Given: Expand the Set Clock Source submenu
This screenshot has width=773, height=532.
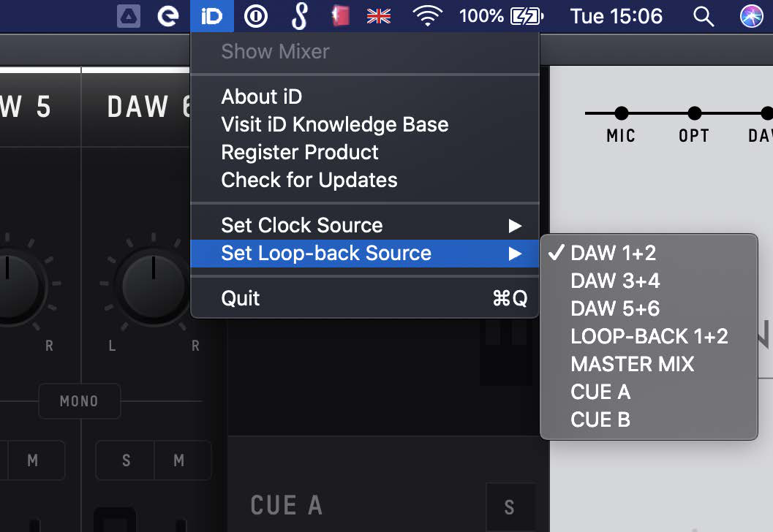Looking at the screenshot, I should [x=365, y=225].
